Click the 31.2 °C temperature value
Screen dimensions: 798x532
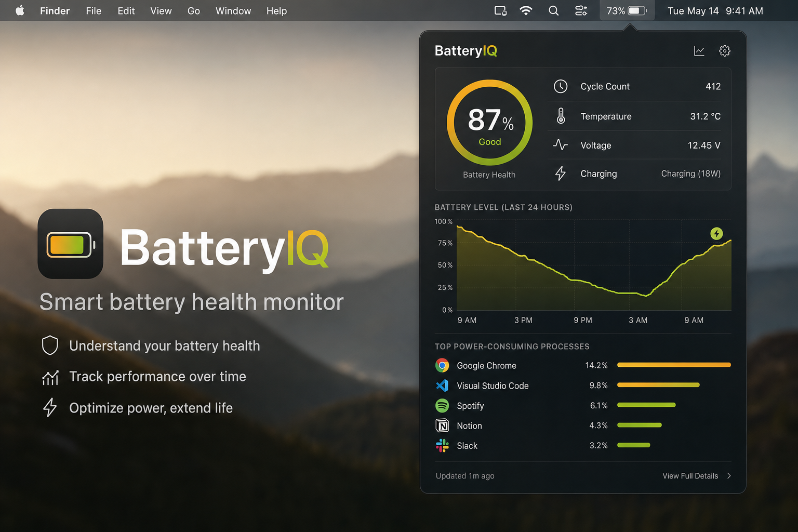(706, 116)
